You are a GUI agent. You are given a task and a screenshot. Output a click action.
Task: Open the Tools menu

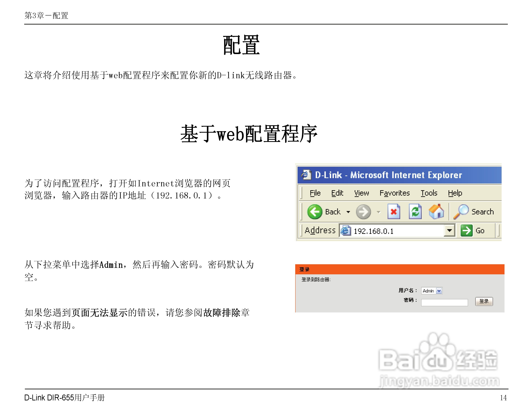429,193
